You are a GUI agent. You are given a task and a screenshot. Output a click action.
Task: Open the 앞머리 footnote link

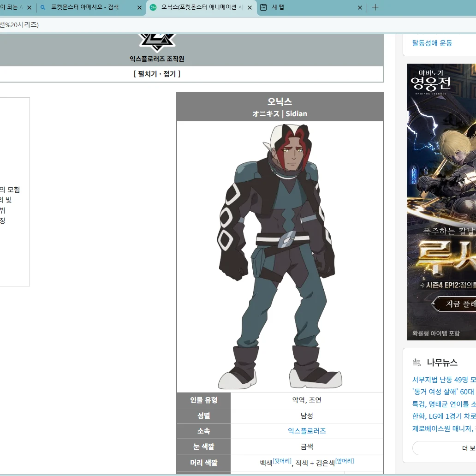pos(345,461)
